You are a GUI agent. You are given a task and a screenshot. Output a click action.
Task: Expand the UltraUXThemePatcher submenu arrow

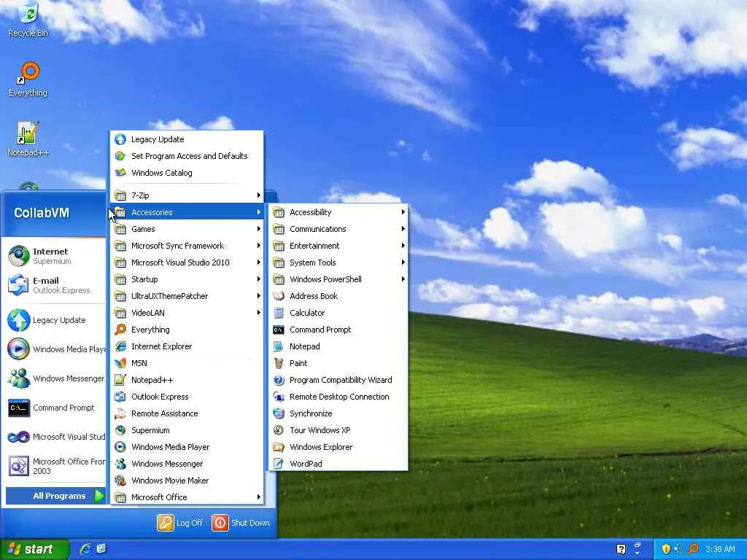point(258,296)
